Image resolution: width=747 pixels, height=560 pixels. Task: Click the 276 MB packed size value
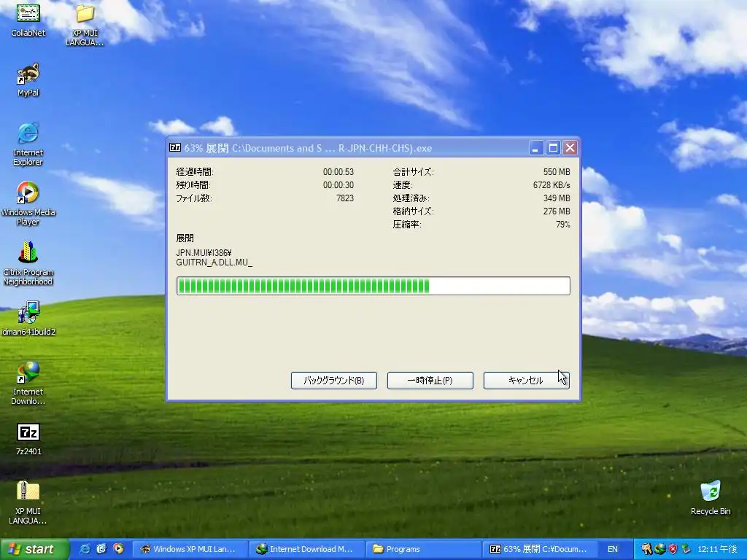point(557,211)
